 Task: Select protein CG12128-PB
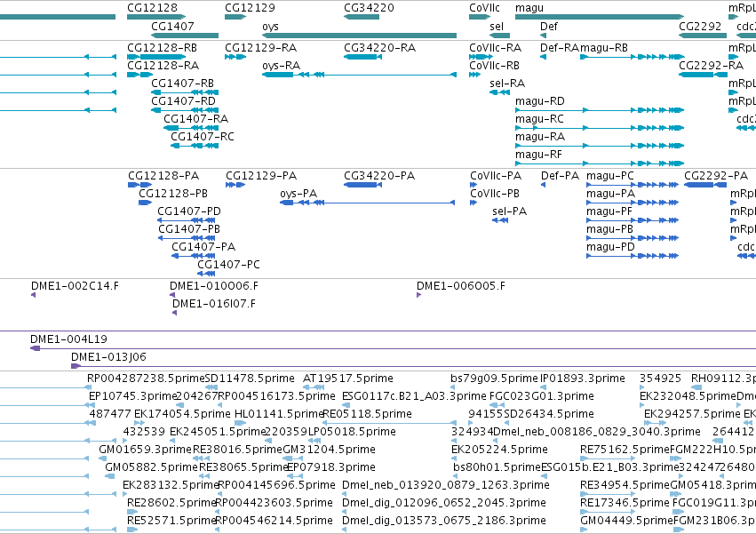[x=173, y=194]
